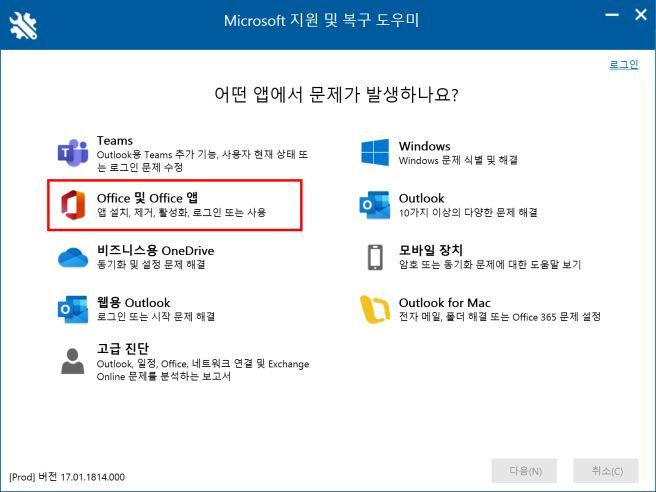
Task: Click the Teams purple icon
Action: coord(73,153)
